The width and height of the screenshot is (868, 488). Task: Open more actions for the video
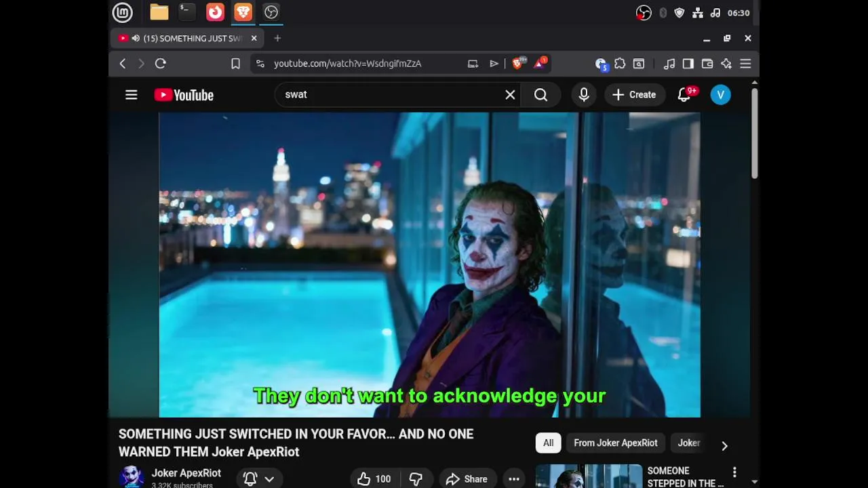pyautogui.click(x=514, y=479)
